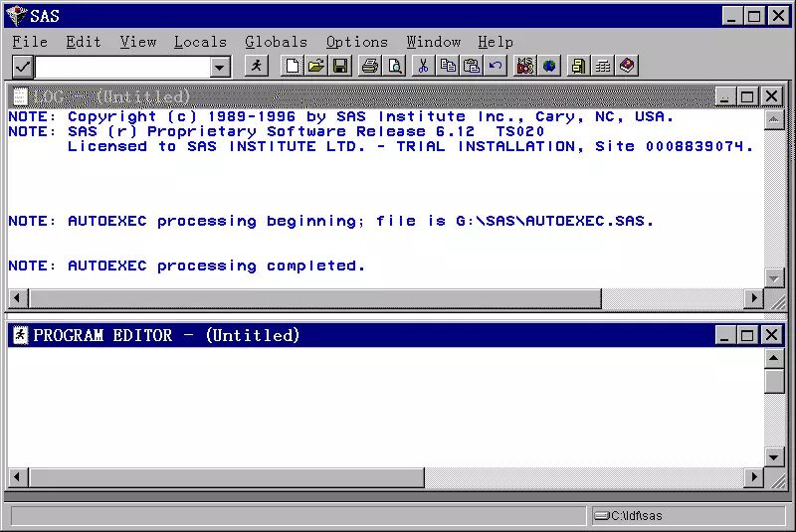Click the LOG window system menu icon
The image size is (796, 532).
click(x=20, y=96)
